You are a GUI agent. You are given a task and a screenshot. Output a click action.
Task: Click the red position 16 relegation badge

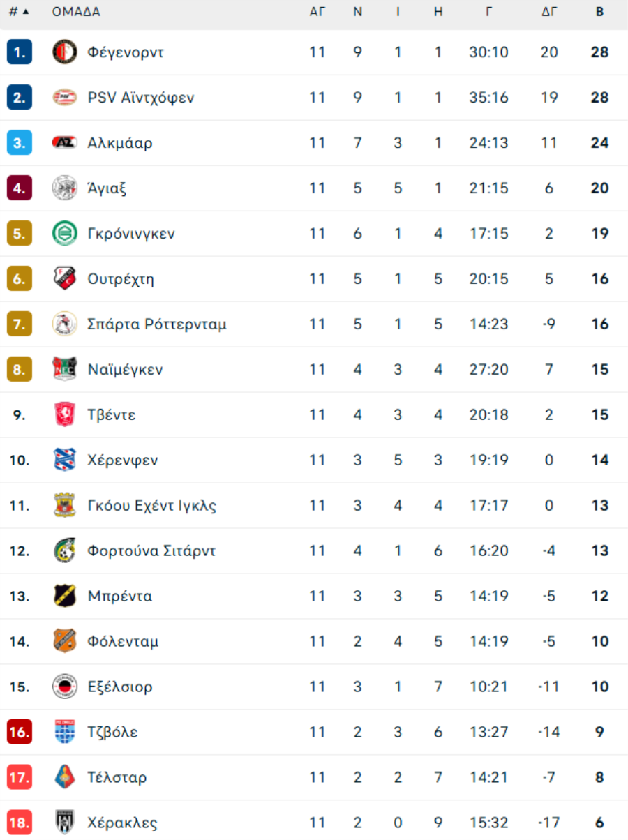20,733
